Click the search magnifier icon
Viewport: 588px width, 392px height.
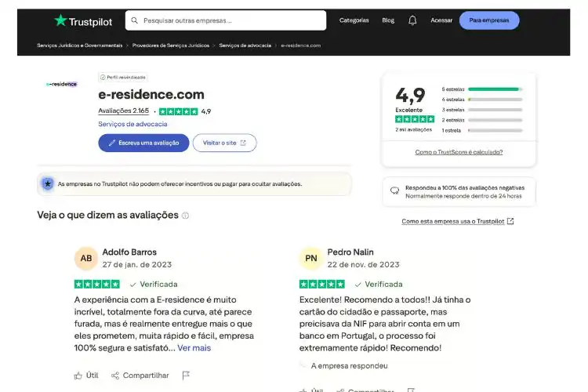[134, 20]
